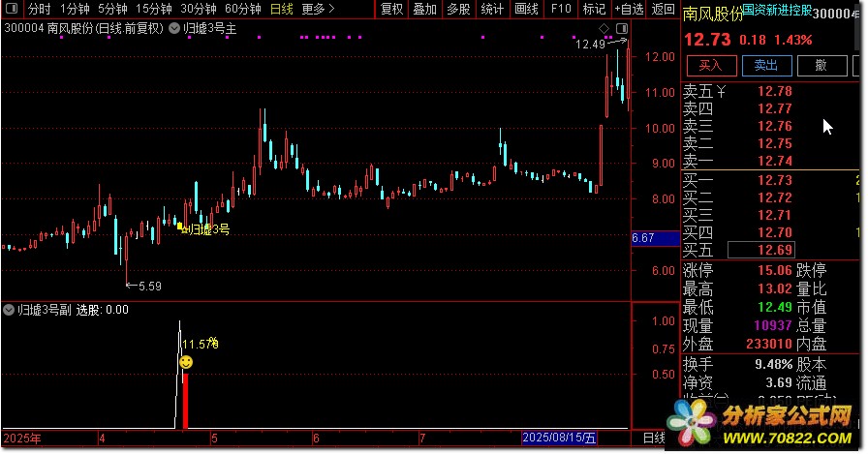Toggle the chart panel split icon
Screen dimensions: 868x454
click(622, 28)
